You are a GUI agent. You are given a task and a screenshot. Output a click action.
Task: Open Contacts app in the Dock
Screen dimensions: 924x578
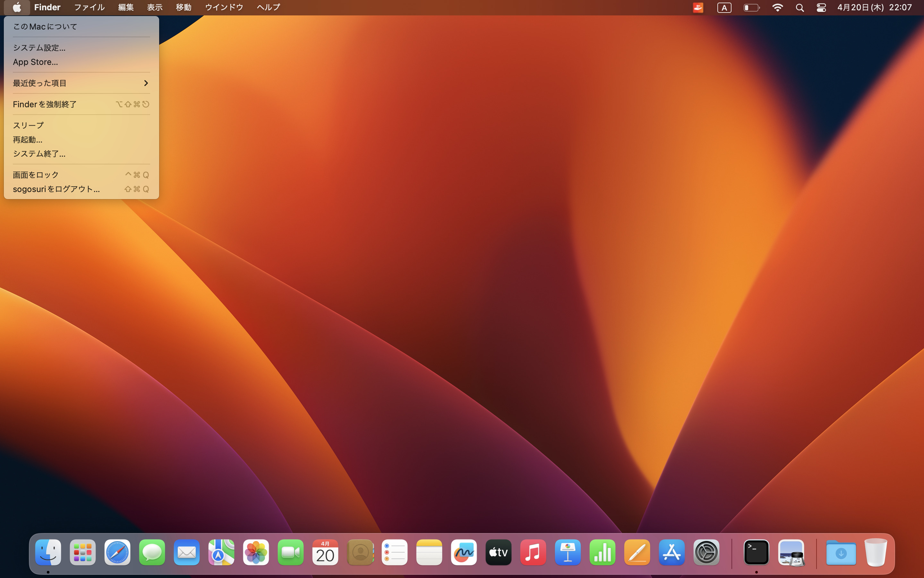click(x=360, y=552)
